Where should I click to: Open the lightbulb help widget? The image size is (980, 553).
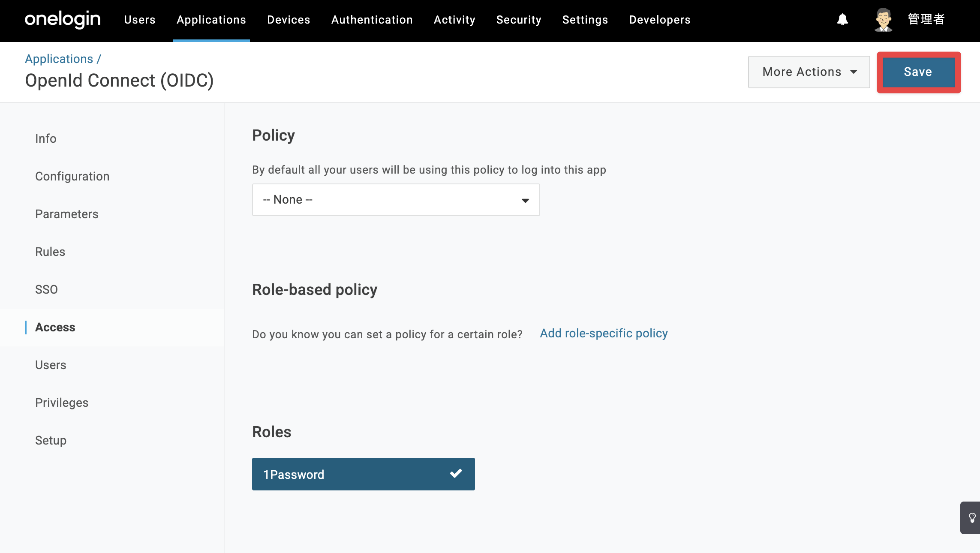pos(971,517)
